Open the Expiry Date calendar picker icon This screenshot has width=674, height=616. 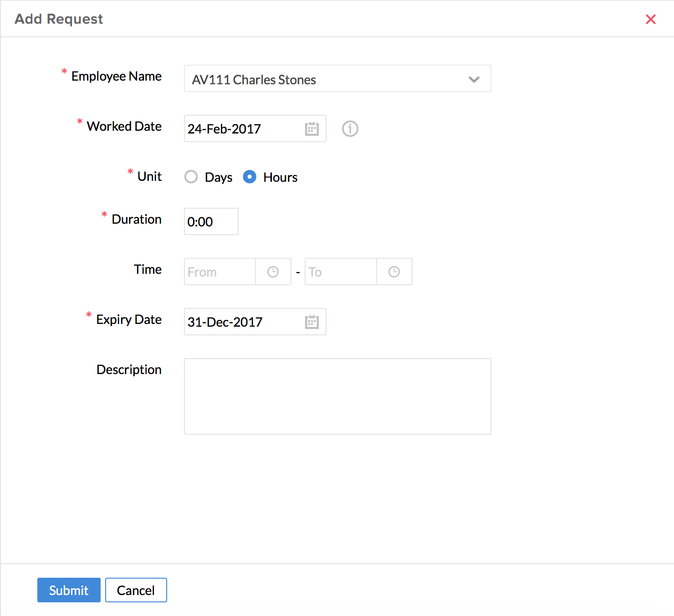click(312, 322)
